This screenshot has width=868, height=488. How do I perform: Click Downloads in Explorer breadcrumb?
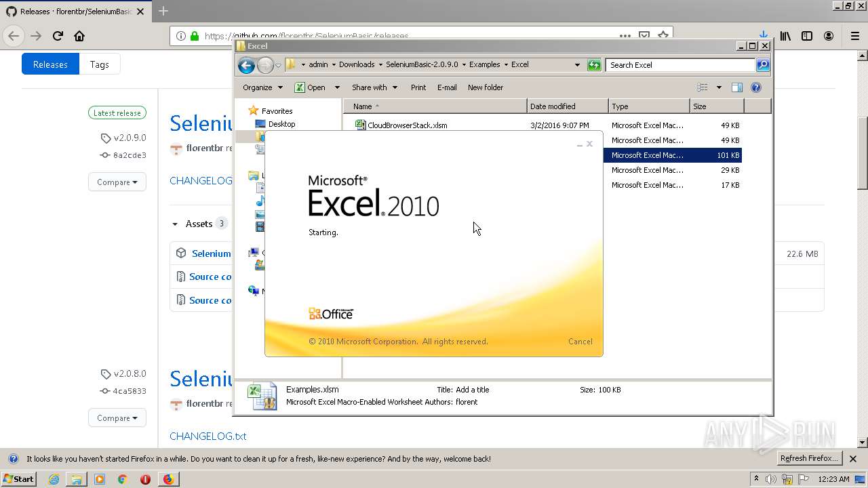[x=357, y=64]
